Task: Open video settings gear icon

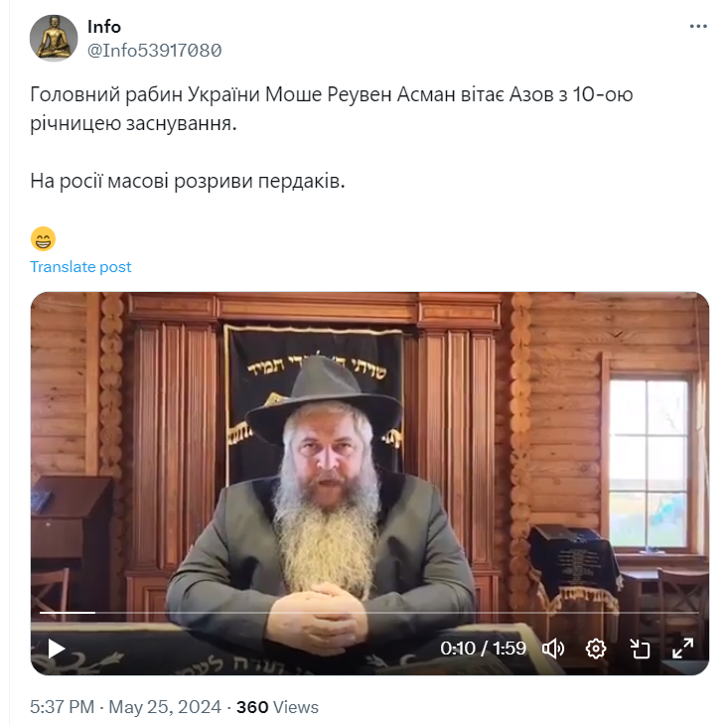Action: pos(596,649)
